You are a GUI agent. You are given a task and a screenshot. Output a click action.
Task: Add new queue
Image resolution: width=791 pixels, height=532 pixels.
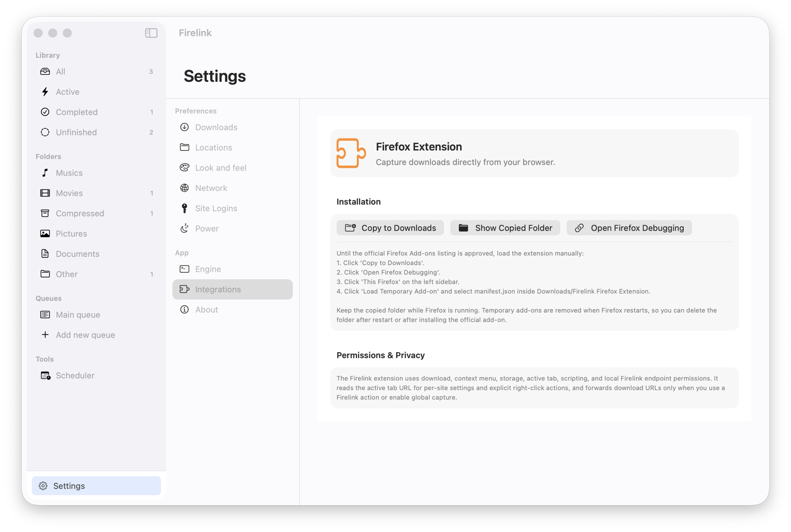[x=96, y=335]
